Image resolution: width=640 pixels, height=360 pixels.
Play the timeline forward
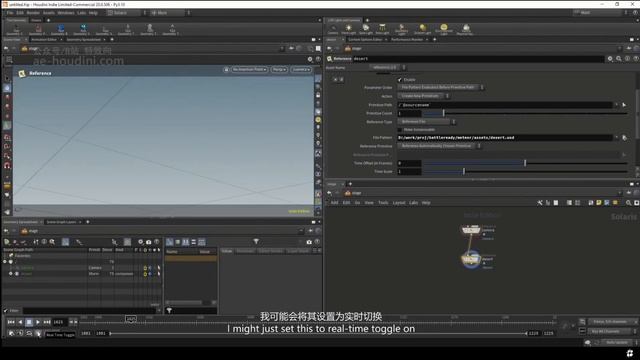(38, 322)
